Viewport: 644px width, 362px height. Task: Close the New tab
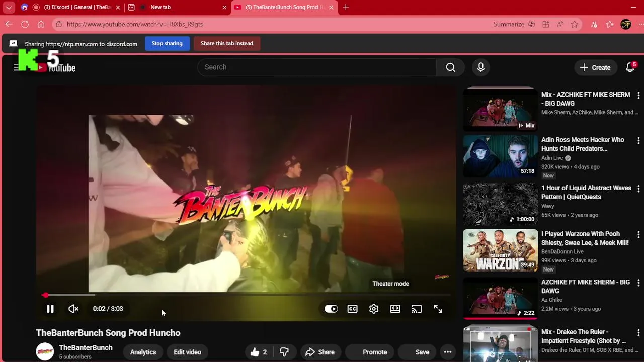[x=224, y=7]
